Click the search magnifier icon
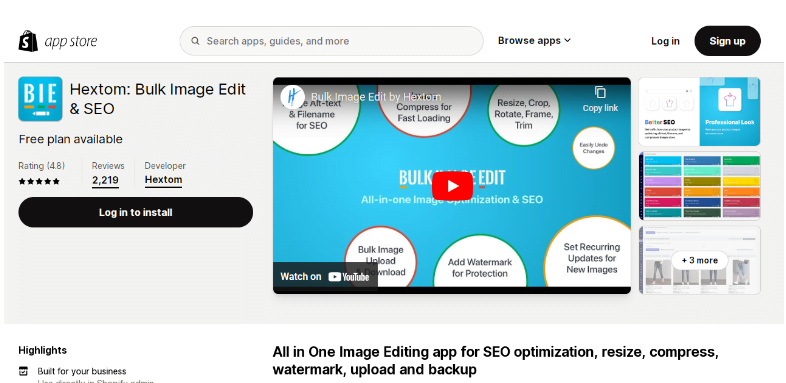786x383 pixels. pos(195,41)
